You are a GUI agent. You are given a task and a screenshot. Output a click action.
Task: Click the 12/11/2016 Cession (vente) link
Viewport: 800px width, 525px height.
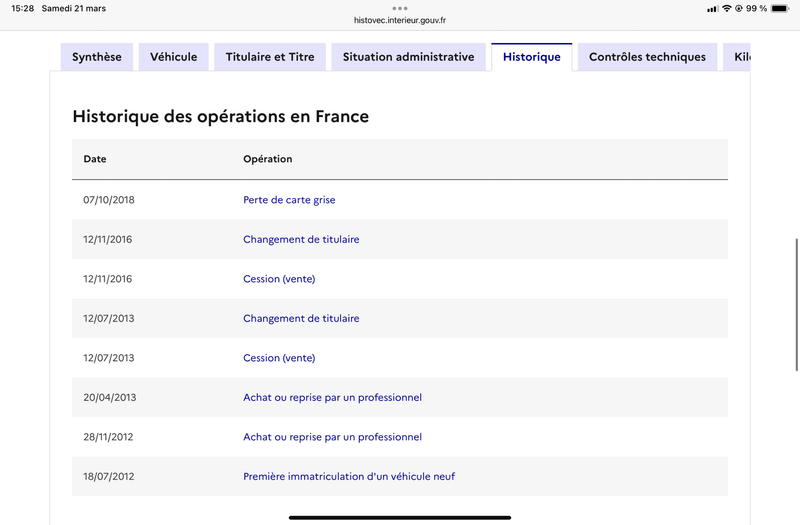[x=279, y=279]
